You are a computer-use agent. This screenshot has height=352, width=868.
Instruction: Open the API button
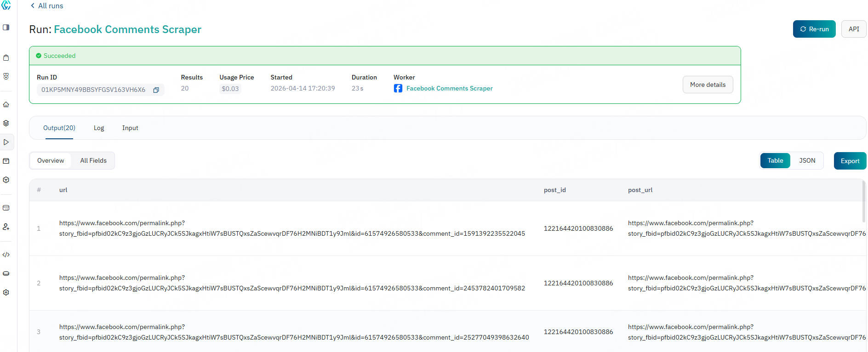(853, 29)
